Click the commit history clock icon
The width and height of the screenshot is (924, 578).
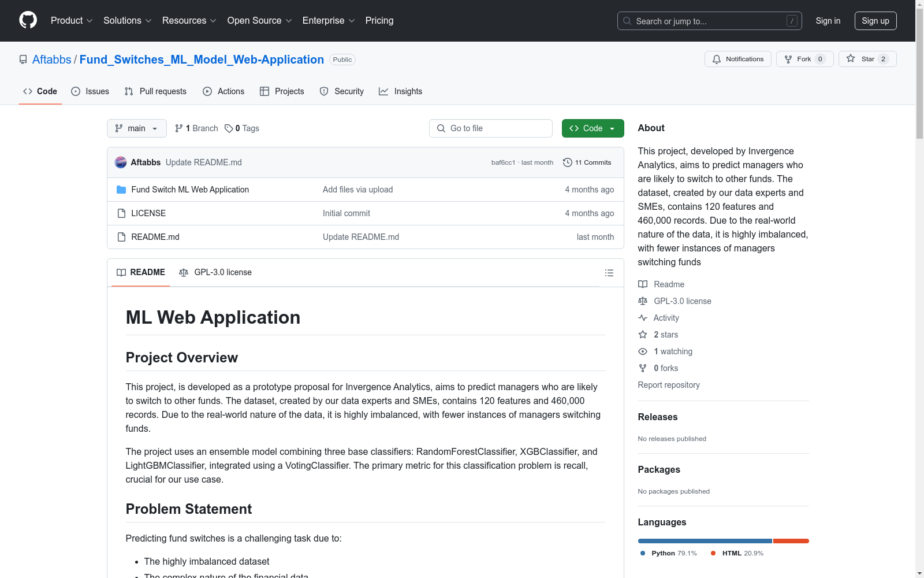[x=568, y=162]
